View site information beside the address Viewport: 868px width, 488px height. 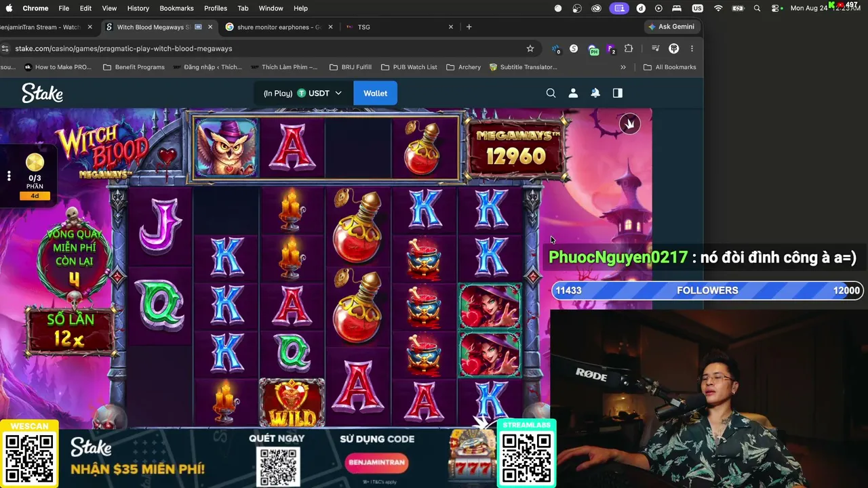(x=5, y=49)
